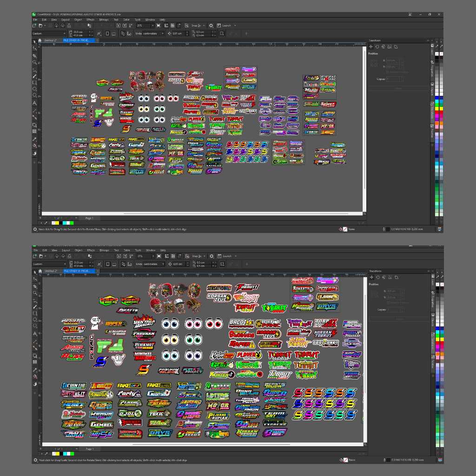Expand Snap To dropdown in lower window
Screen dimensions: 476x476
click(x=205, y=256)
